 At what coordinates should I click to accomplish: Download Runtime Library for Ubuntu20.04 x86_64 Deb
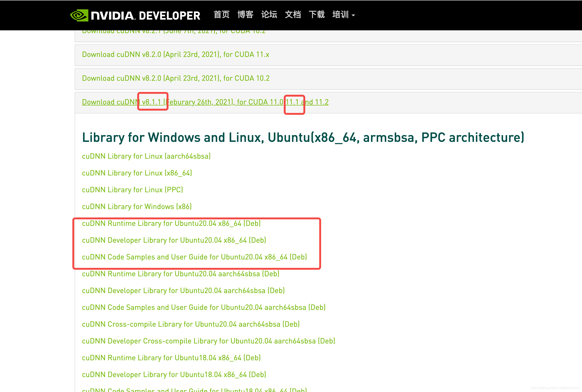point(171,224)
